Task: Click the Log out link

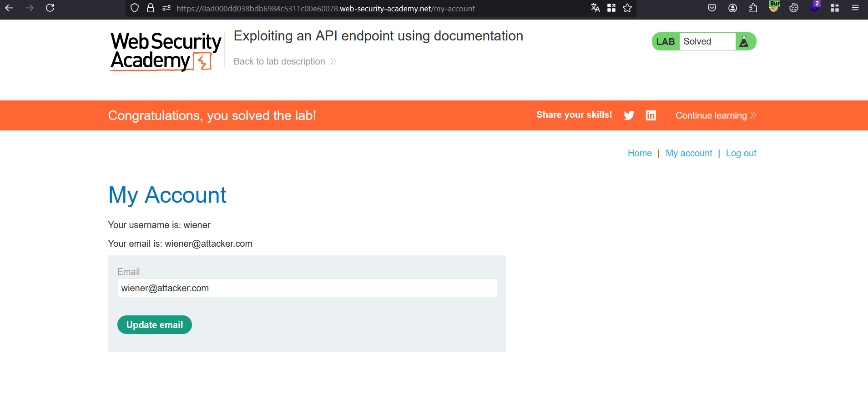Action: click(741, 153)
